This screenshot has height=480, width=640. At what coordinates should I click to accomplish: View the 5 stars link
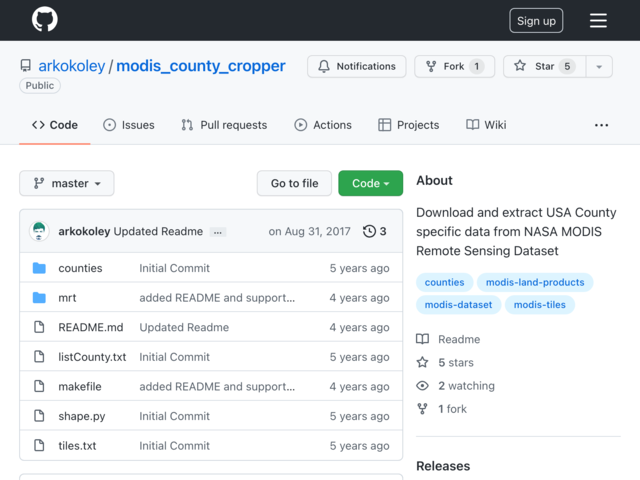(x=456, y=362)
